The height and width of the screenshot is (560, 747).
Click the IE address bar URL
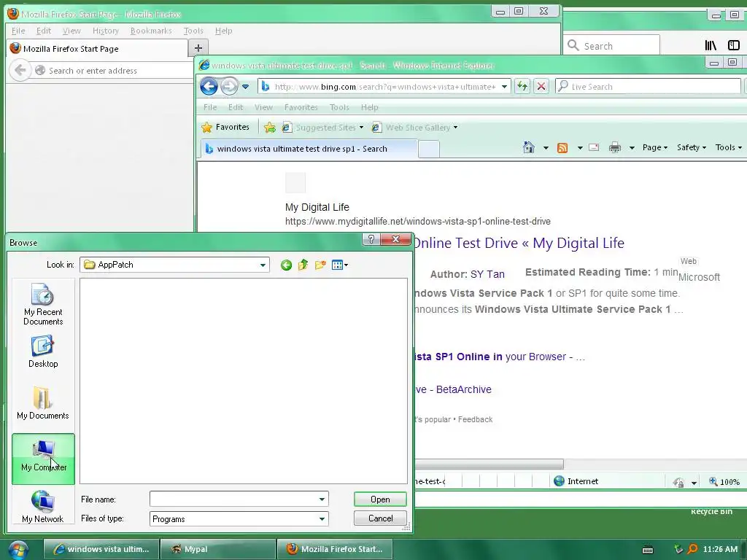click(x=385, y=87)
